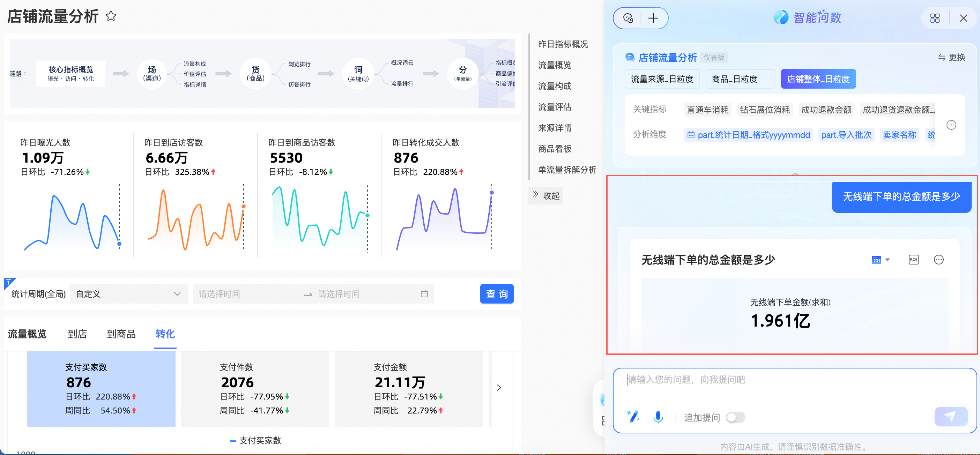Open calendar icon in date range picker
980x455 pixels.
[424, 294]
